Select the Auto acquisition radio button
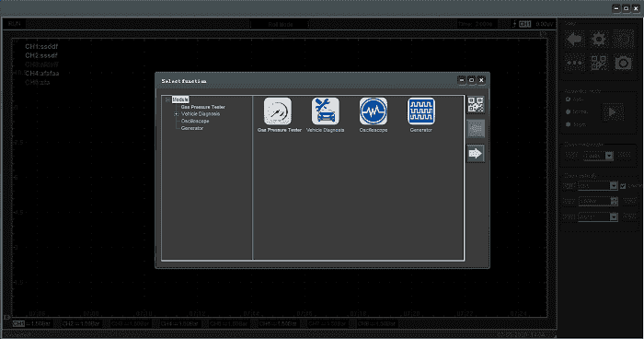 coord(568,99)
